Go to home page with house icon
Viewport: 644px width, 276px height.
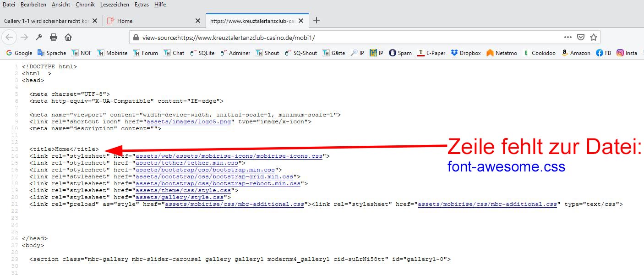pos(68,37)
